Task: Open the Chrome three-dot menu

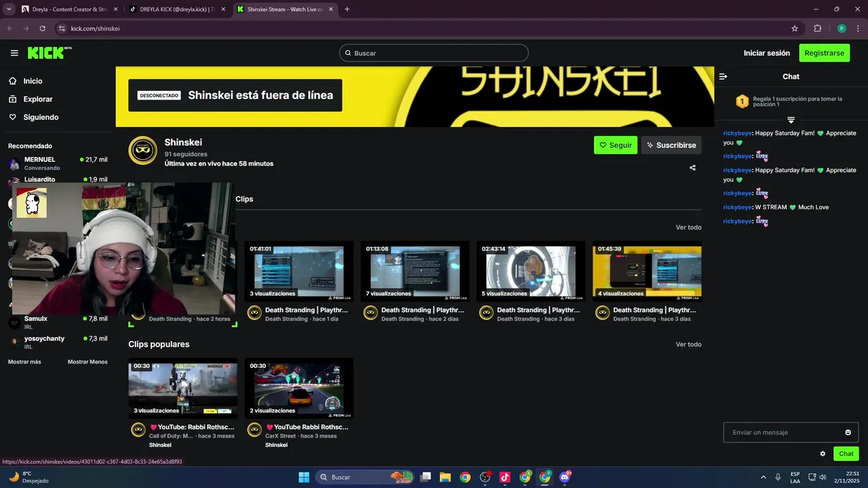Action: point(858,28)
